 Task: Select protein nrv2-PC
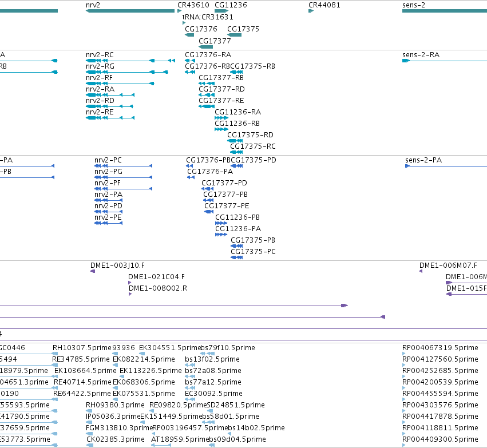click(x=108, y=161)
